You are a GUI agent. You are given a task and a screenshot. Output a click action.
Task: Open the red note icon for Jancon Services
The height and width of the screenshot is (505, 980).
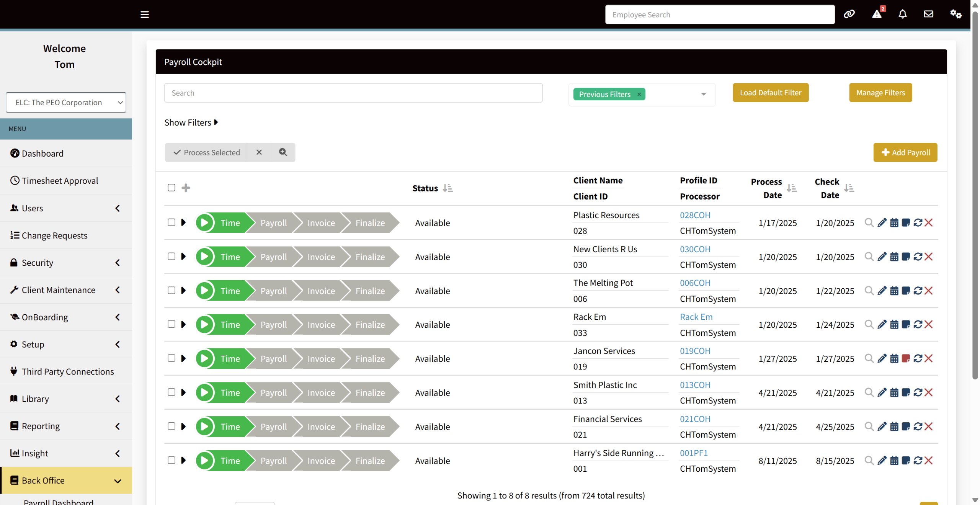[x=906, y=358]
